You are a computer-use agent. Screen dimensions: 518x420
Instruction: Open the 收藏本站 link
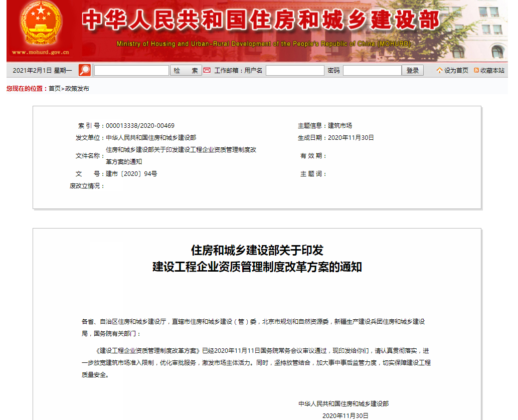pos(492,70)
